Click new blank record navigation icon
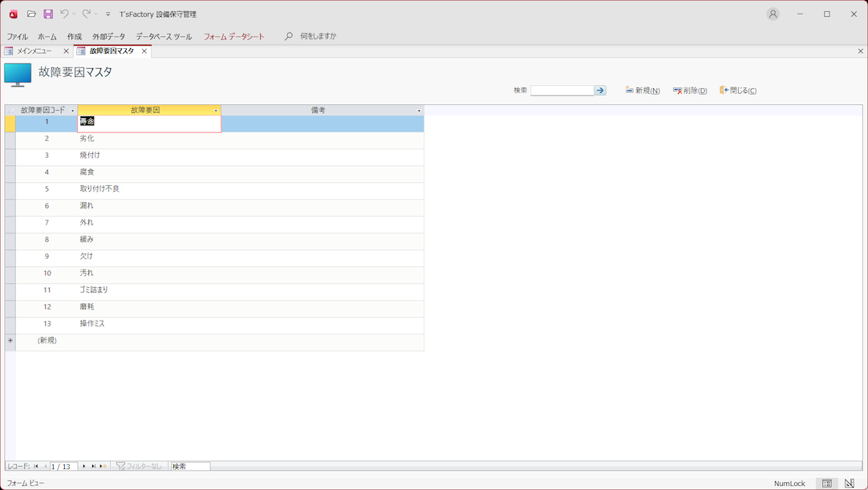868x490 pixels. (x=103, y=466)
